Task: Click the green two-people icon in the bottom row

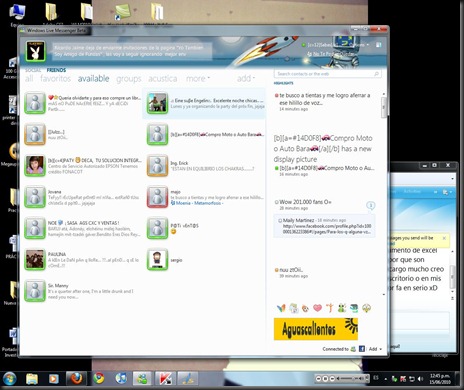Action: point(342,308)
